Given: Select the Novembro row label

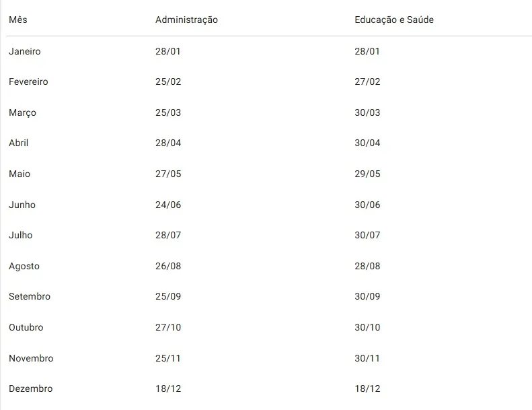Looking at the screenshot, I should coord(31,359).
